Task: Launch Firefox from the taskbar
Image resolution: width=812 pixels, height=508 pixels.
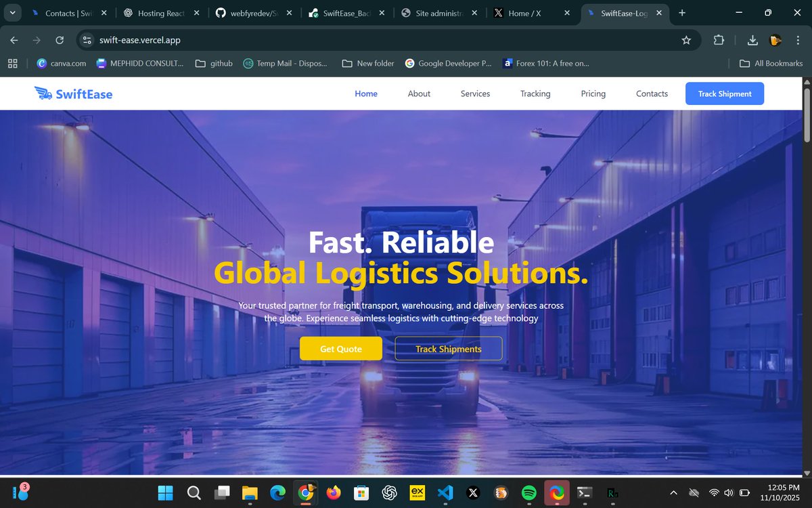Action: coord(333,492)
